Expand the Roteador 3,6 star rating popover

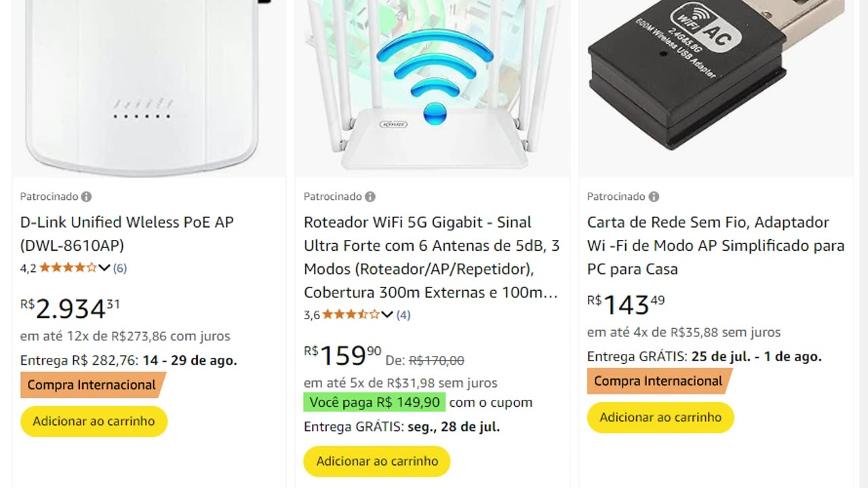coord(387,314)
